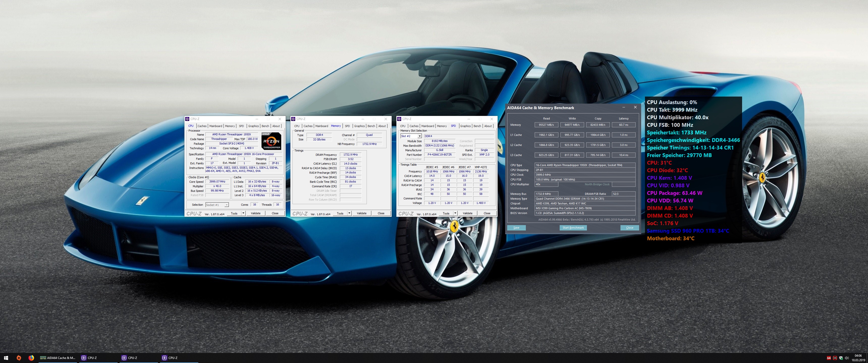Viewport: 868px width, 363px height.
Task: Click Start Benchmark in AIDA64
Action: pos(573,228)
